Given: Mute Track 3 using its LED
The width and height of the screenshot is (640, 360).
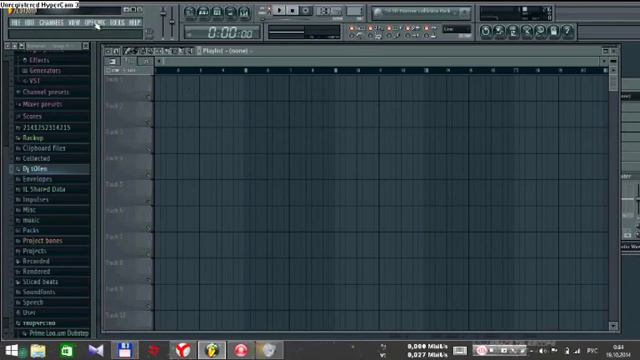Looking at the screenshot, I should (149, 149).
